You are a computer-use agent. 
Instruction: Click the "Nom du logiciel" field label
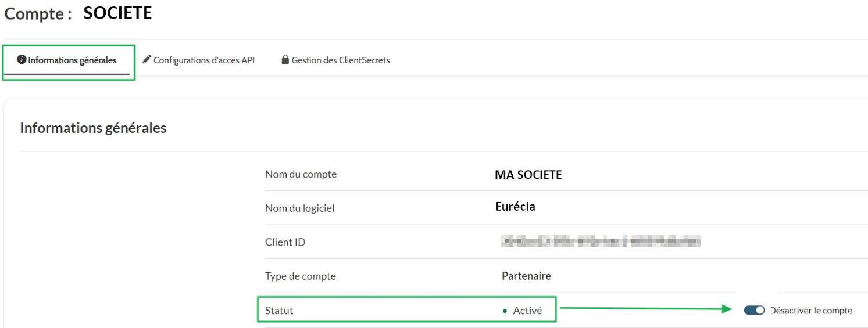click(299, 208)
